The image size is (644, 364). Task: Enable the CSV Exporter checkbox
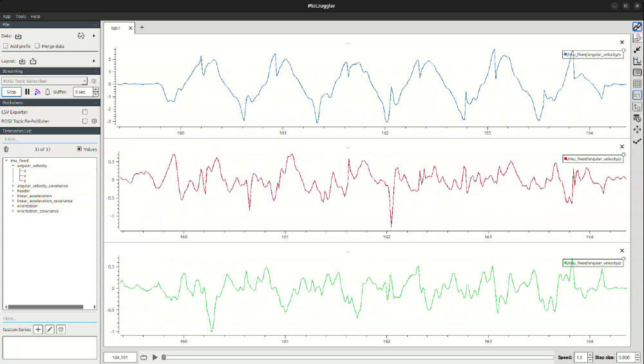85,112
